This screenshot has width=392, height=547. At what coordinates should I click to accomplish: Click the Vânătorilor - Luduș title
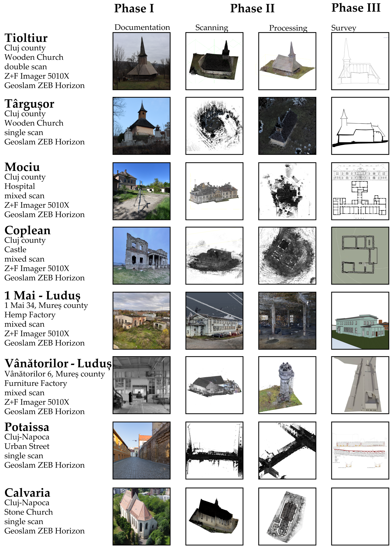[58, 363]
